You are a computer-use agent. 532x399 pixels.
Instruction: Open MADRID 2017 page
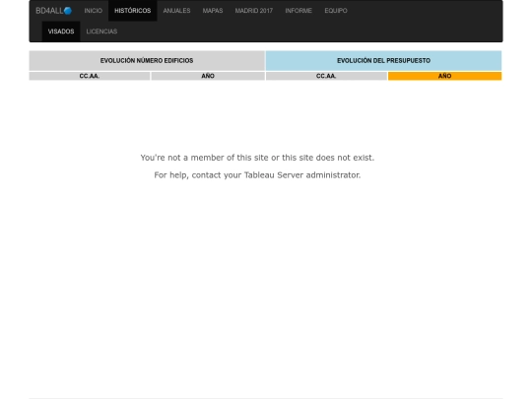[x=254, y=11]
